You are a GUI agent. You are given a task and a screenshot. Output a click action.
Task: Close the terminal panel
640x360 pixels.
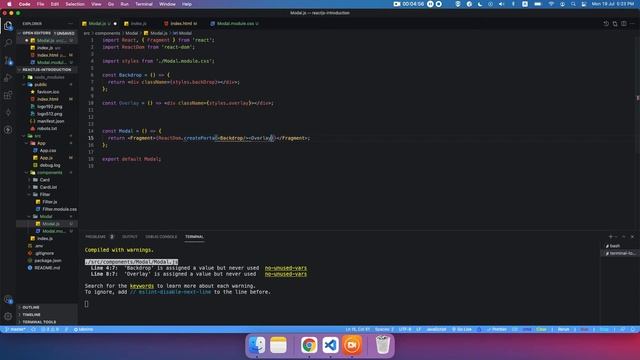[632, 237]
